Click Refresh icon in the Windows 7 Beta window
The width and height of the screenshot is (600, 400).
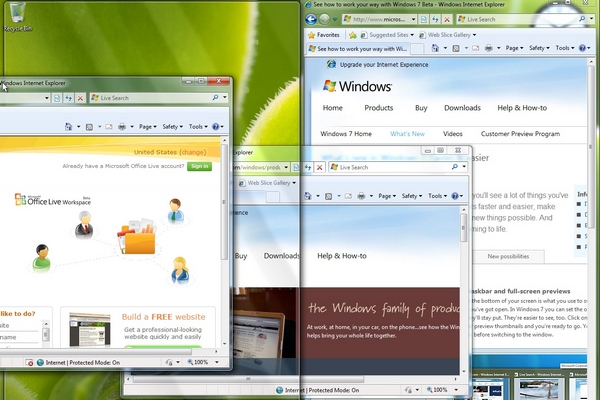click(435, 19)
